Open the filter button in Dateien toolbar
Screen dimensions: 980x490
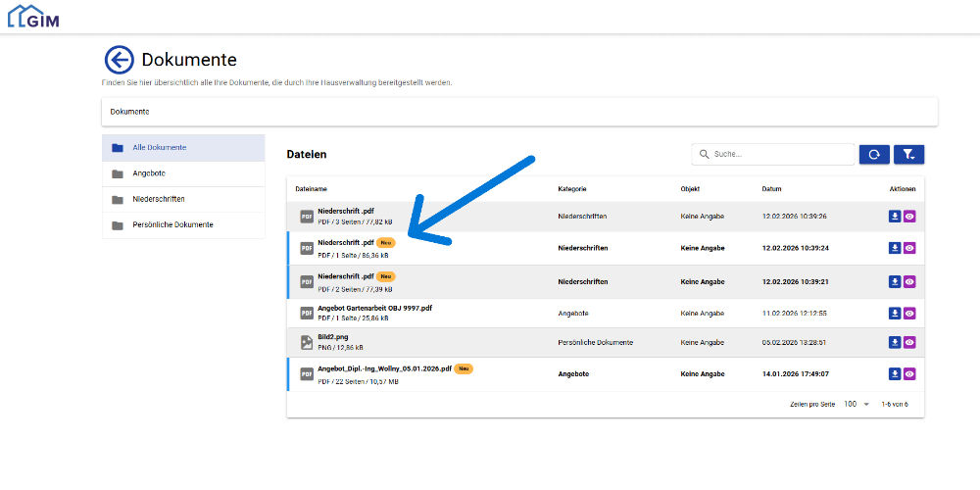(x=908, y=154)
